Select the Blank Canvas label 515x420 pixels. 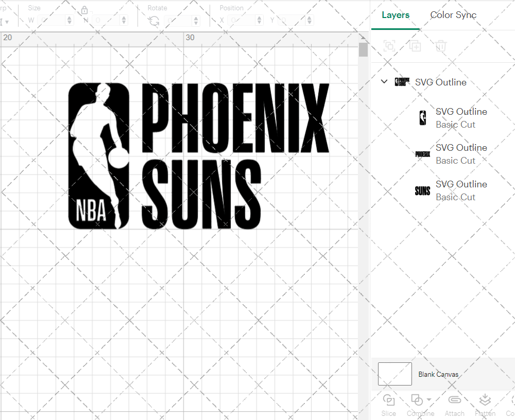(x=438, y=374)
